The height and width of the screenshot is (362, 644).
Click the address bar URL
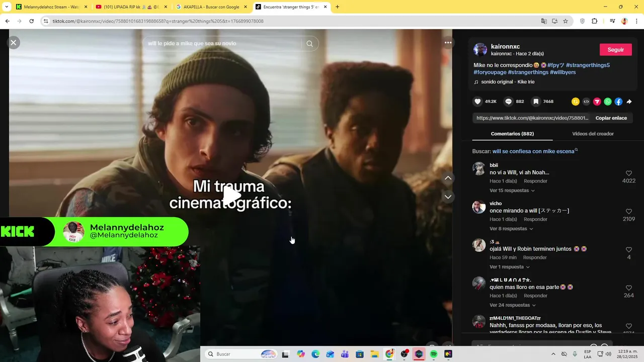click(x=158, y=22)
